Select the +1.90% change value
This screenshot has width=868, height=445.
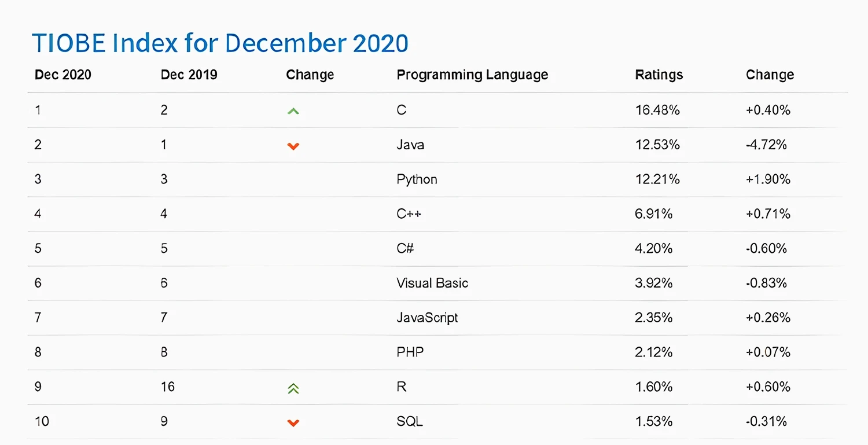(x=768, y=179)
